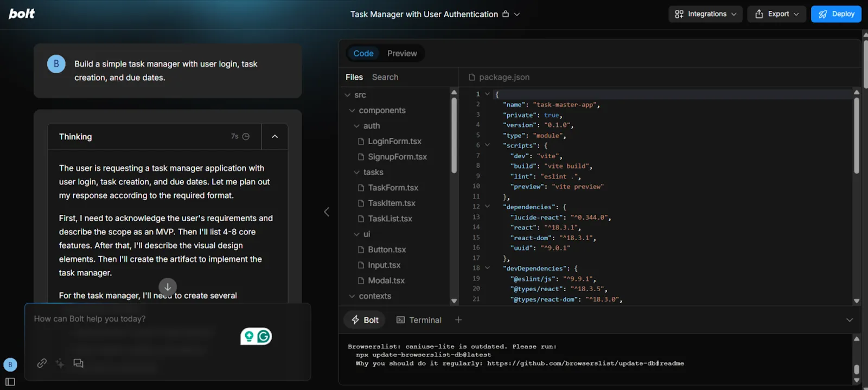Collapse the Thinking section chevron
The image size is (868, 390).
(275, 137)
